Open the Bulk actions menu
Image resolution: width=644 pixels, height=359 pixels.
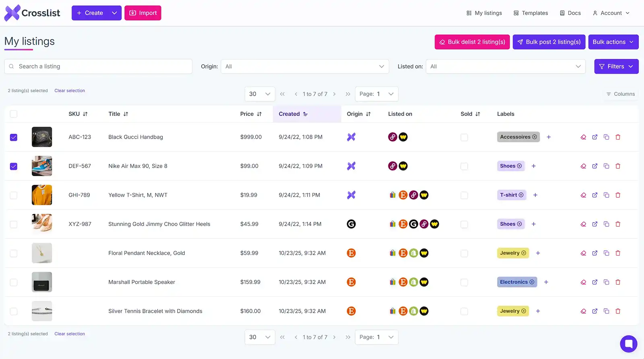613,42
